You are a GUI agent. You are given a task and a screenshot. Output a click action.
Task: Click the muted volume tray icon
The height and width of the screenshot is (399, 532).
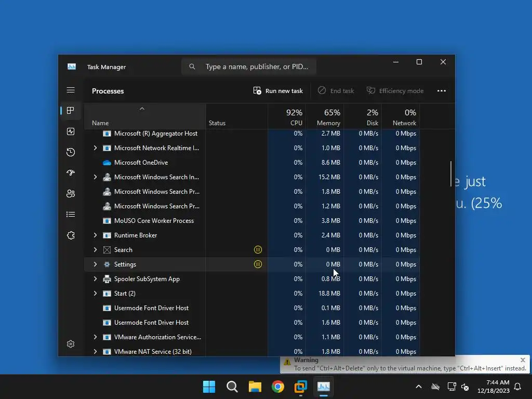[x=465, y=387]
